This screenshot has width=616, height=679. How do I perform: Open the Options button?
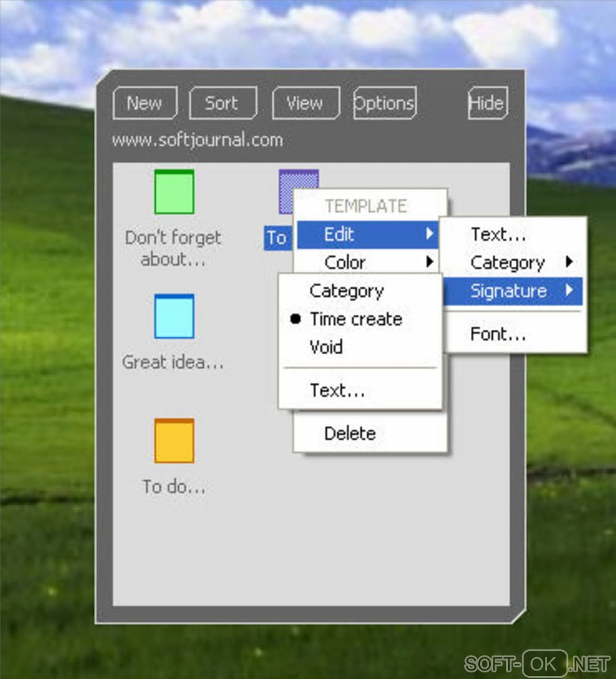pos(385,103)
